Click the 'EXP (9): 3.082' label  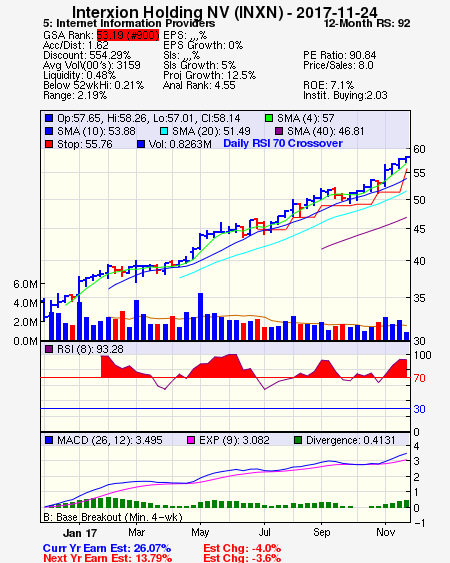(234, 440)
